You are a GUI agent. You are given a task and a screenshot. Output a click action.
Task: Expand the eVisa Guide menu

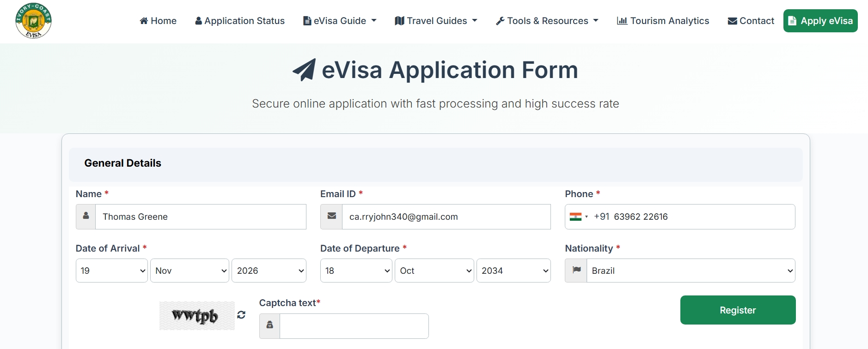(340, 21)
